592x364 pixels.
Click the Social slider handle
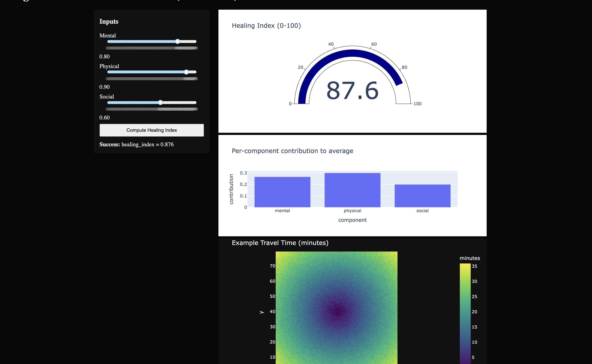pyautogui.click(x=160, y=103)
